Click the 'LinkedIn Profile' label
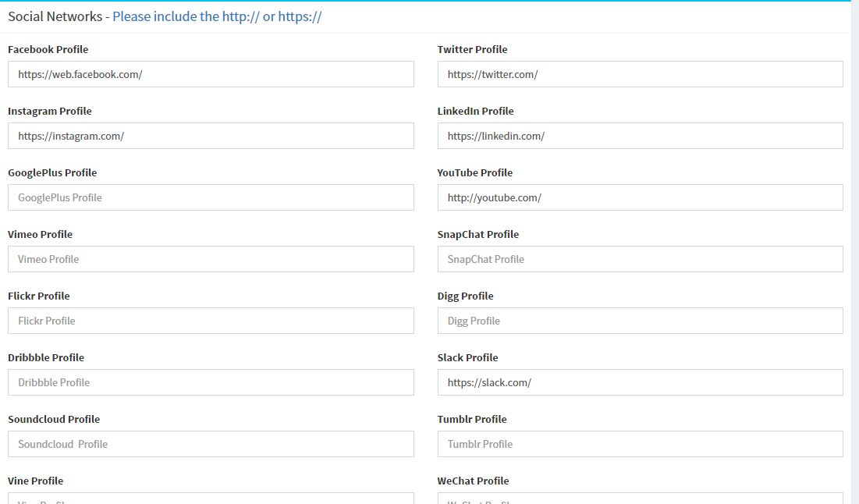Image resolution: width=859 pixels, height=504 pixels. tap(475, 112)
